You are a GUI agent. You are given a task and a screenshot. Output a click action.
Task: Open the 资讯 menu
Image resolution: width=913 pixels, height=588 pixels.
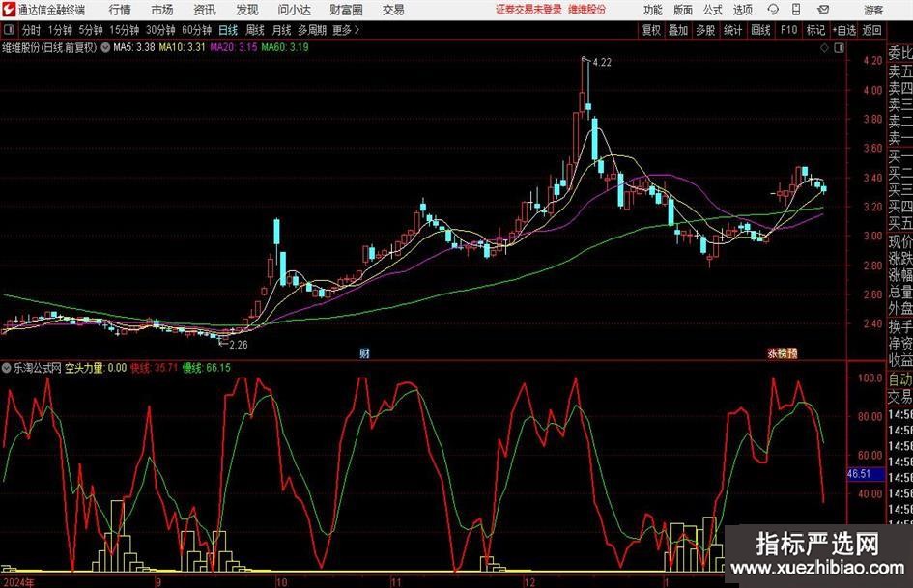(x=205, y=10)
